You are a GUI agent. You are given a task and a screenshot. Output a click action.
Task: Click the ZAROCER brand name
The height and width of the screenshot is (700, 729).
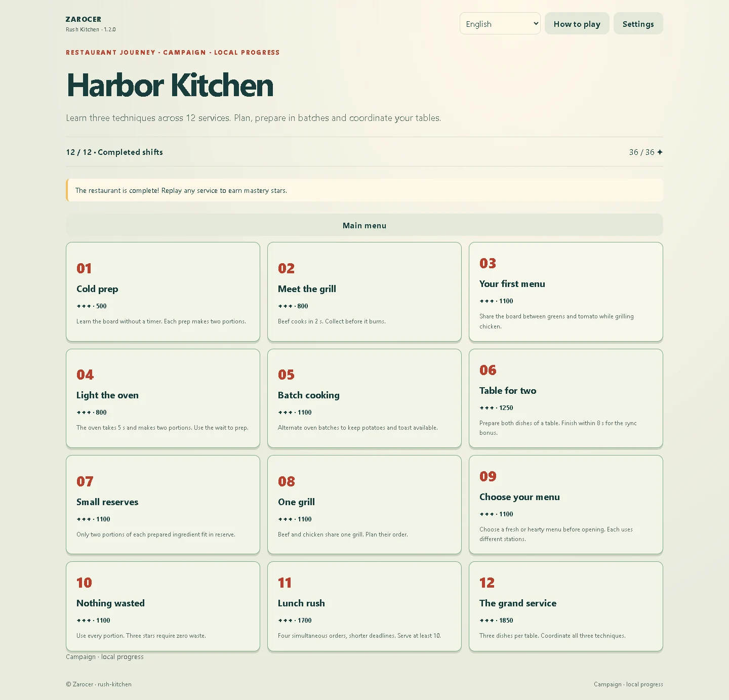[x=84, y=19]
